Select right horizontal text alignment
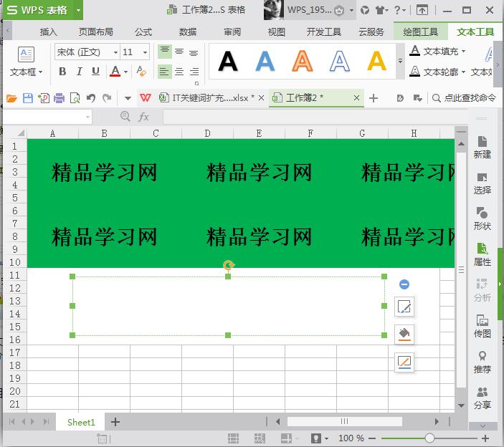The height and width of the screenshot is (447, 504). (x=194, y=72)
